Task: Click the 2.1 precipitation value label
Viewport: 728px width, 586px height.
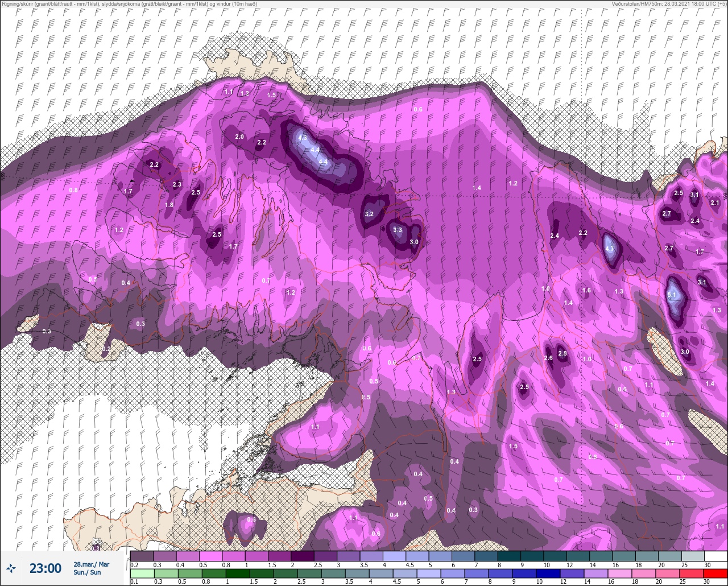Action: [x=715, y=203]
